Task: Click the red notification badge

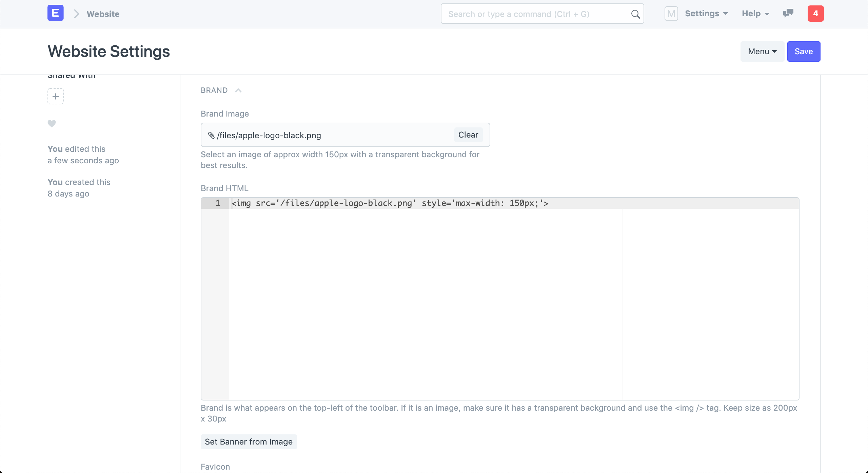Action: [815, 14]
